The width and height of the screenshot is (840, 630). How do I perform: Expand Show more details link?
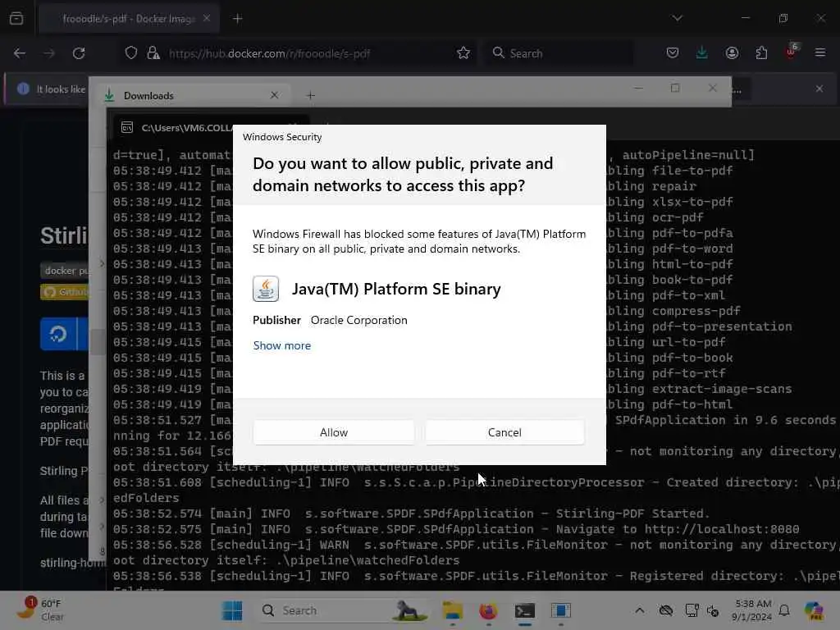pos(282,345)
